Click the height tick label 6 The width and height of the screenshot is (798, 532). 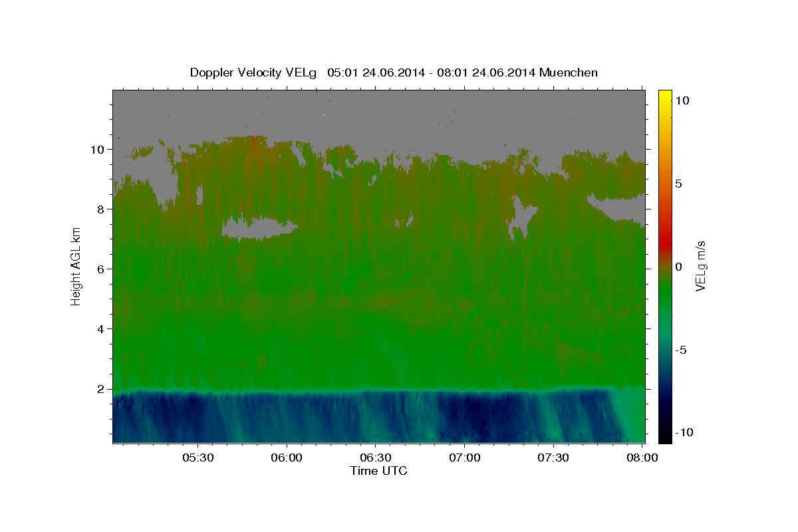coord(102,269)
